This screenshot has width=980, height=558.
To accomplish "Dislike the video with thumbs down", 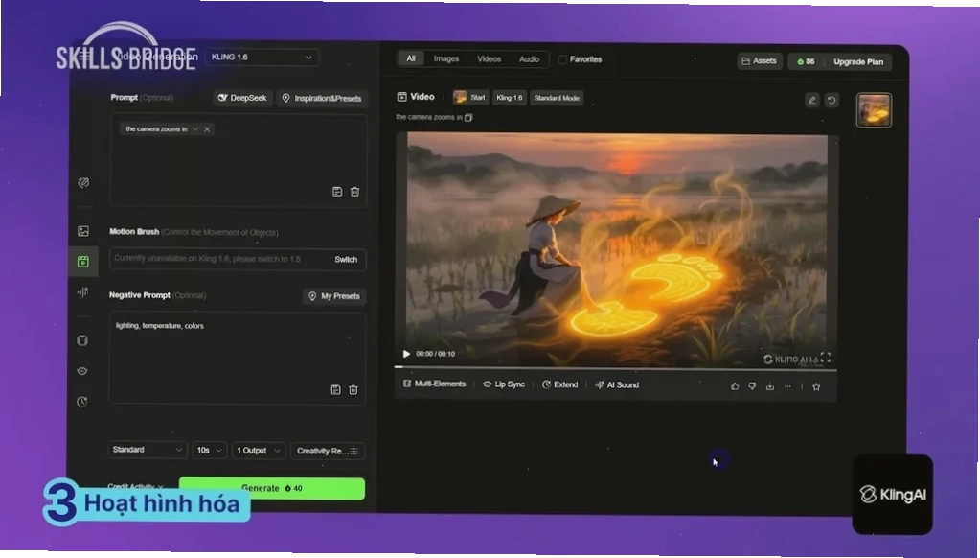I will click(x=753, y=386).
